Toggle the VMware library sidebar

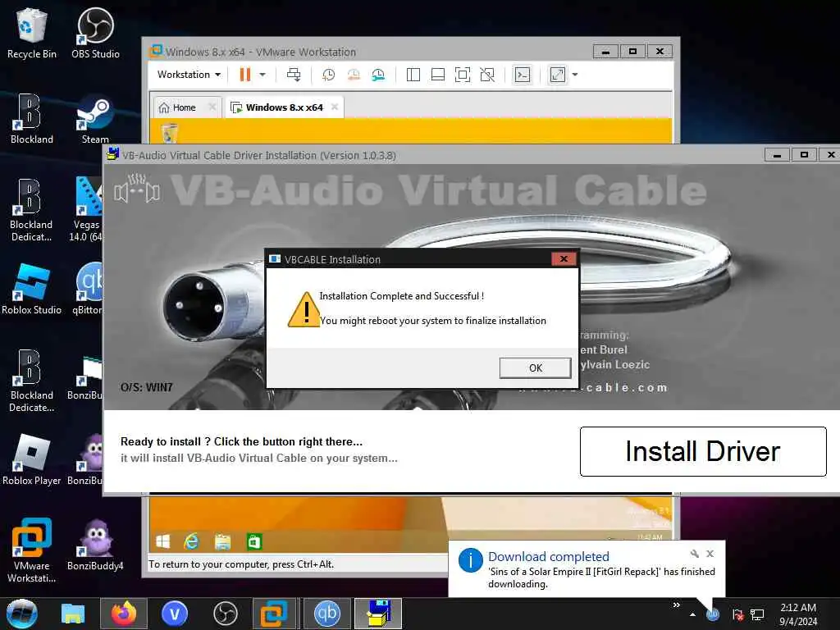tap(413, 75)
